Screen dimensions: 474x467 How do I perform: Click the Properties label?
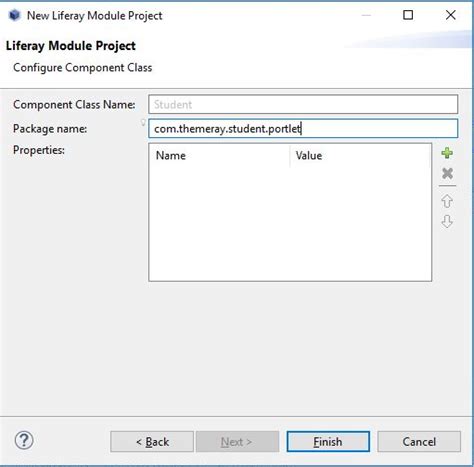pos(39,150)
